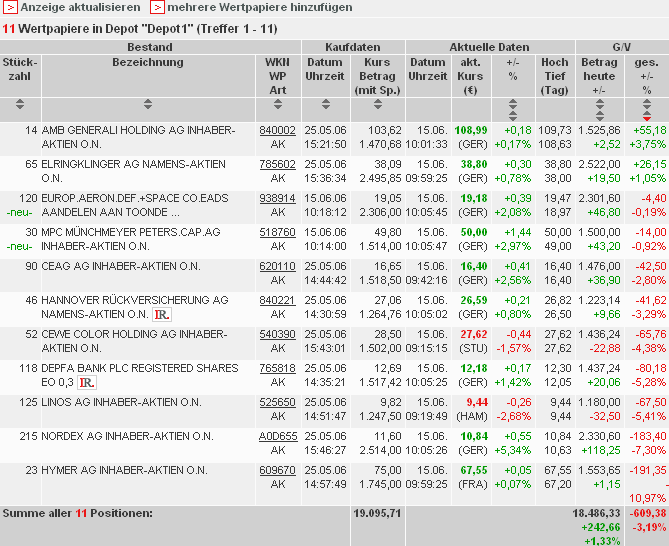669x546 pixels.
Task: Click the -neu- label in MPC row
Action: pyautogui.click(x=20, y=247)
